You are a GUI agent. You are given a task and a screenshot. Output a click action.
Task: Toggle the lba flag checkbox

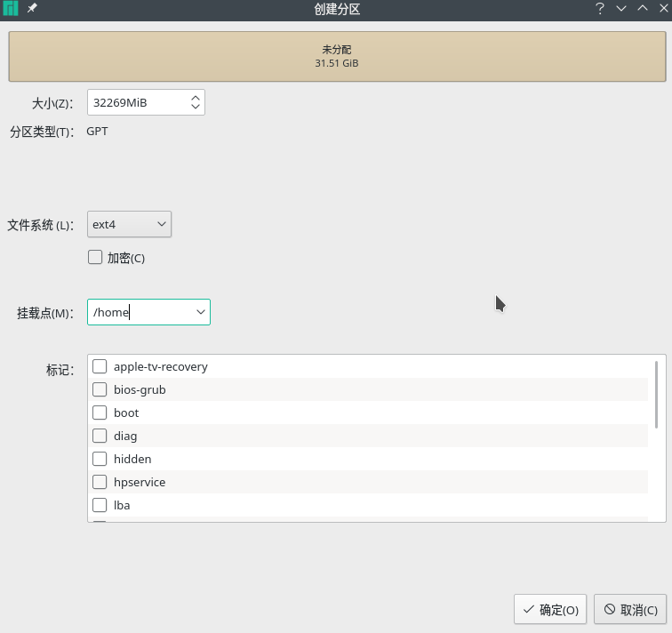[x=100, y=505]
